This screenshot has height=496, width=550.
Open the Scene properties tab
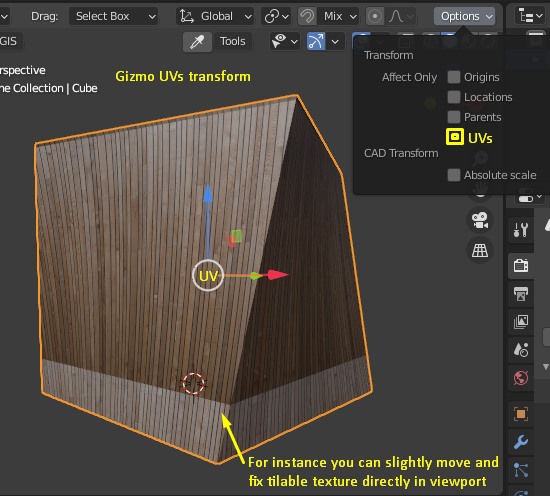(x=521, y=350)
